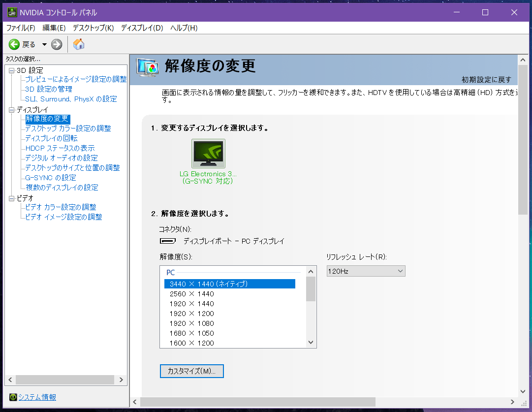Select the LG Electronics display thumbnail
The width and height of the screenshot is (532, 412).
click(x=208, y=154)
